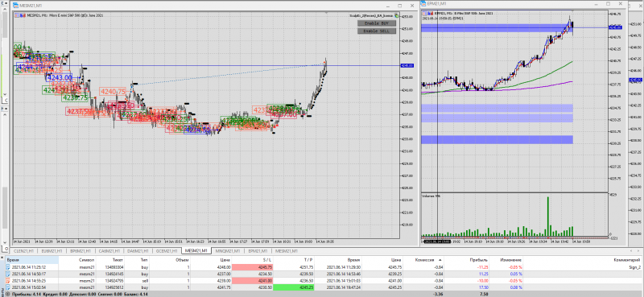Switch to the CLEN21,H1 chart tab
Viewport: 644px width, 297px height.
23,250
